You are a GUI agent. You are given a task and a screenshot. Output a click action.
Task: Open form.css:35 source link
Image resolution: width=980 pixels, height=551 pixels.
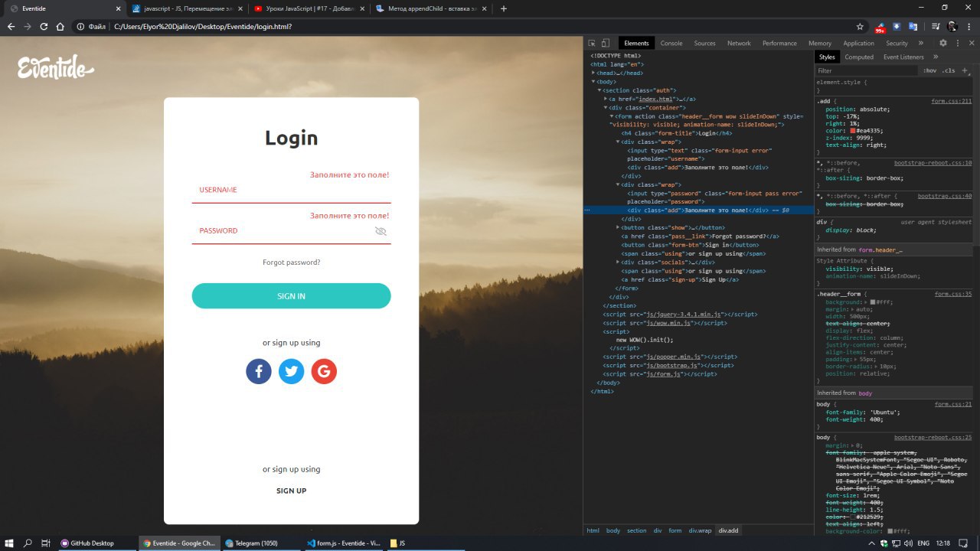coord(953,294)
